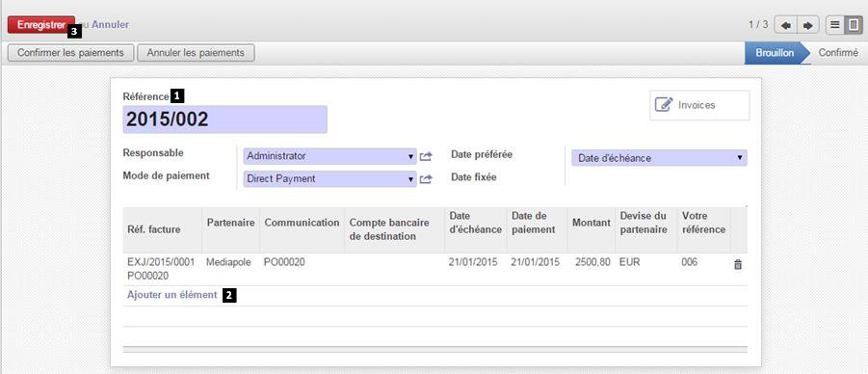Expand the Direct Payment mode dropdown
Screen dimensions: 868x374
coord(329,179)
